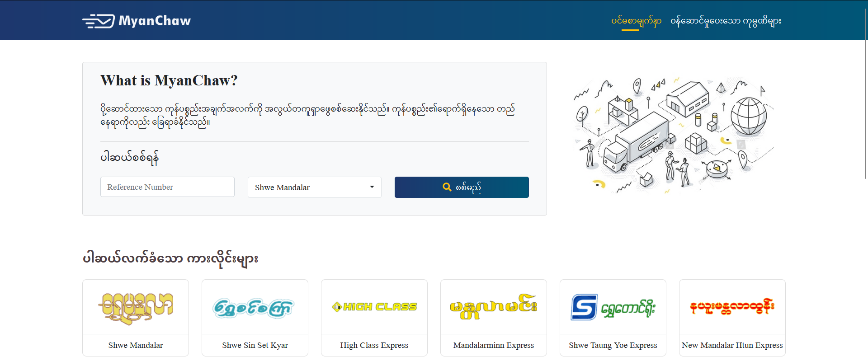Focus the Reference Number input field
Screen dimensions: 868x361
click(167, 187)
